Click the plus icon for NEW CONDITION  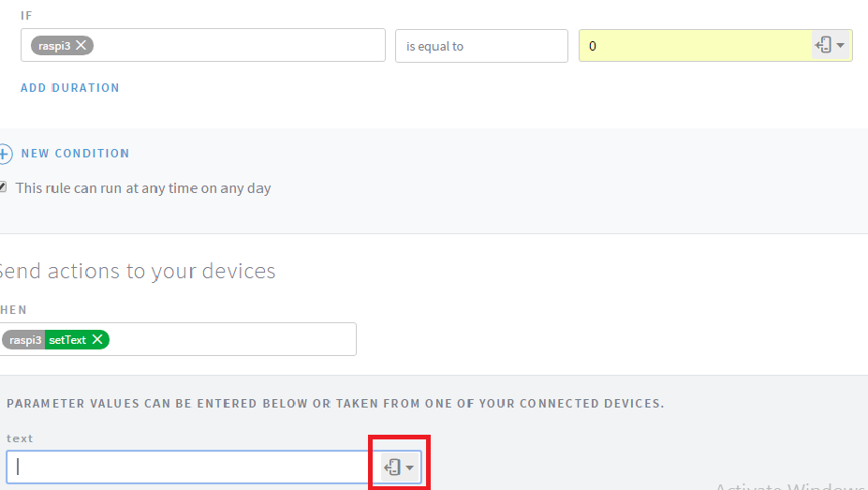tap(5, 154)
